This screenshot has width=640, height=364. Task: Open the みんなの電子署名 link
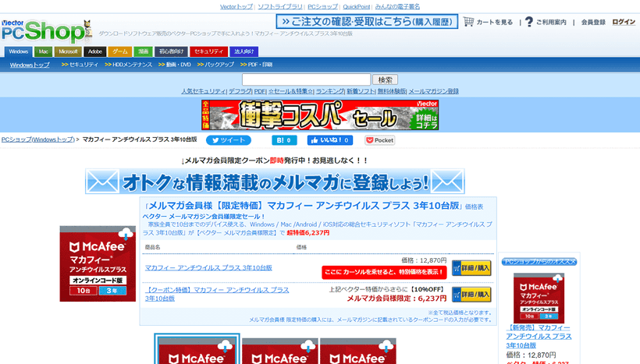(397, 6)
